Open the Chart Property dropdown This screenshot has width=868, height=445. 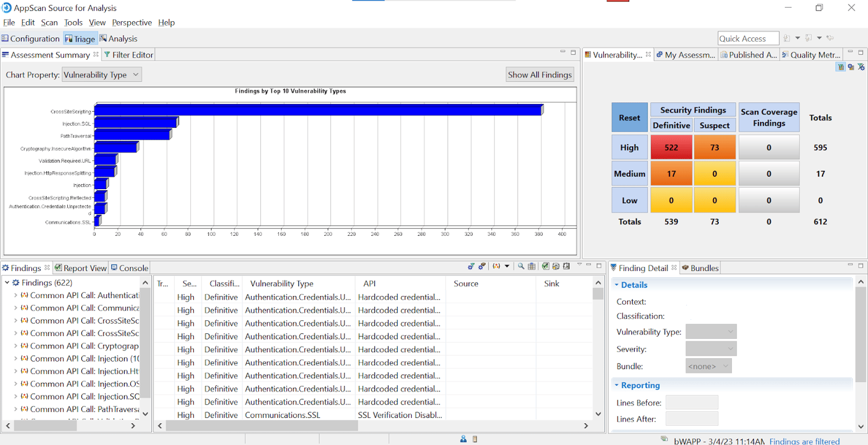[x=102, y=75]
